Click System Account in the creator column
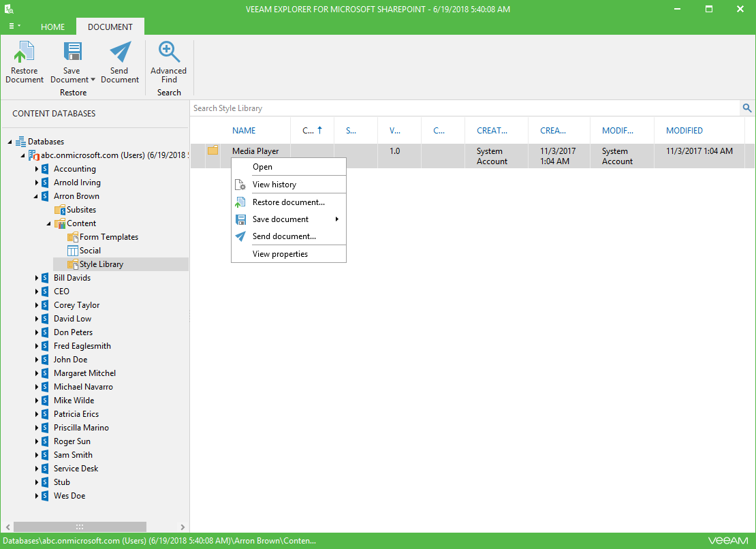The image size is (756, 549). [492, 156]
